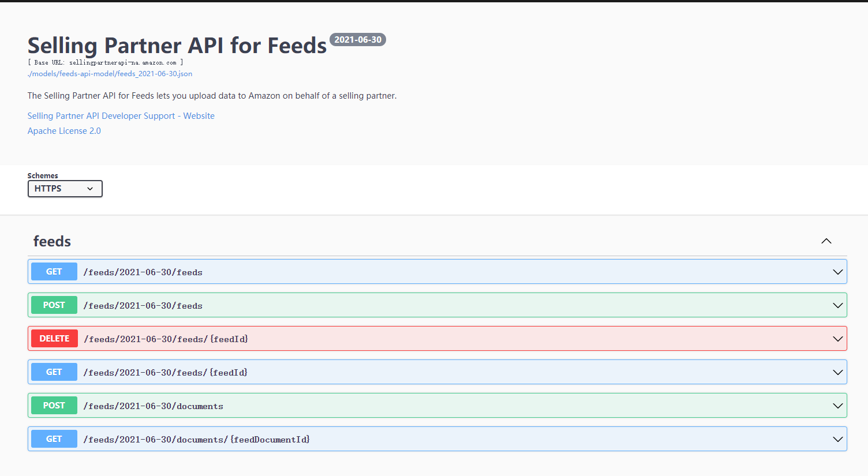The height and width of the screenshot is (476, 868).
Task: Click the DELETE badge on the feedId endpoint
Action: pos(54,338)
